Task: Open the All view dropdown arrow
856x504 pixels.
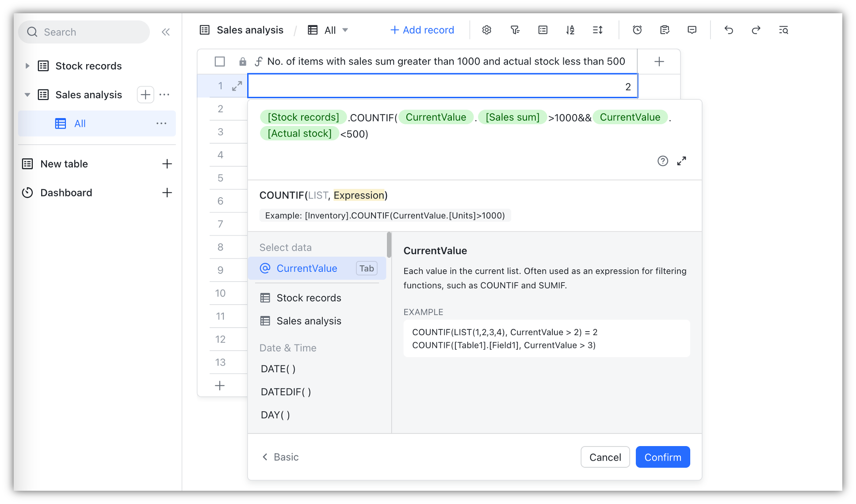Action: [x=345, y=30]
